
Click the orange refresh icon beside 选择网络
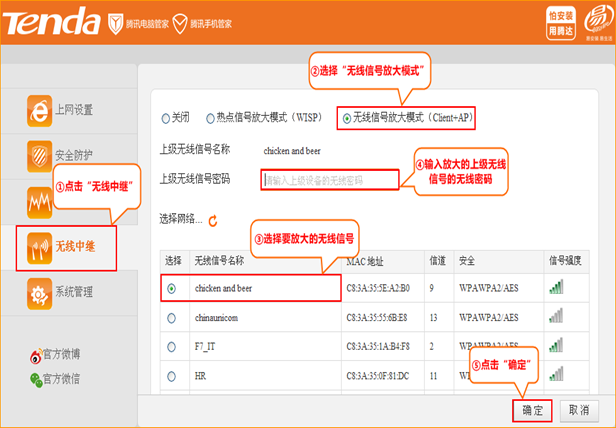213,219
